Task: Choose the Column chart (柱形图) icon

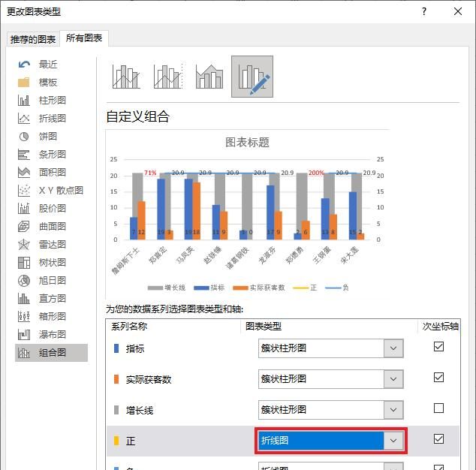Action: (x=24, y=100)
